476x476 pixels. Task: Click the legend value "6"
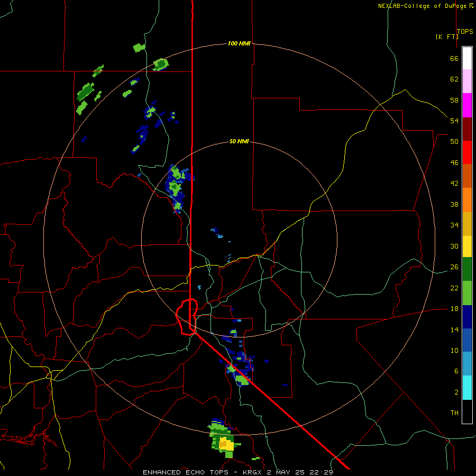click(x=456, y=371)
